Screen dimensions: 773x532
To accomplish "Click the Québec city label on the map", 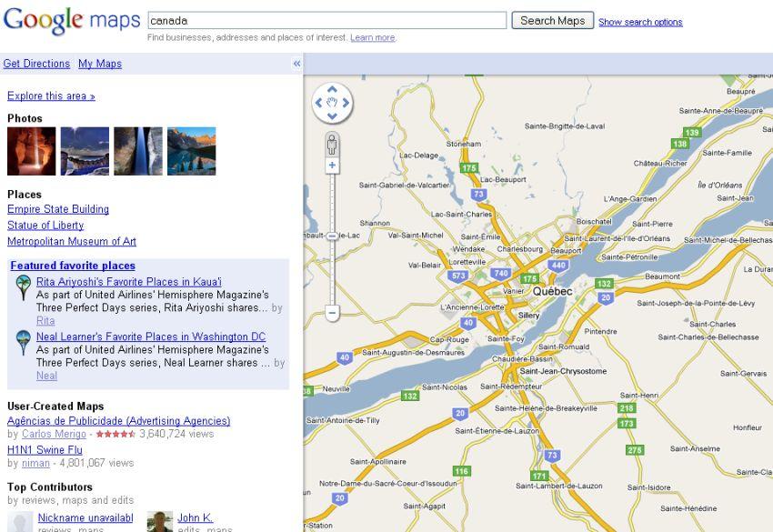I will [x=553, y=292].
